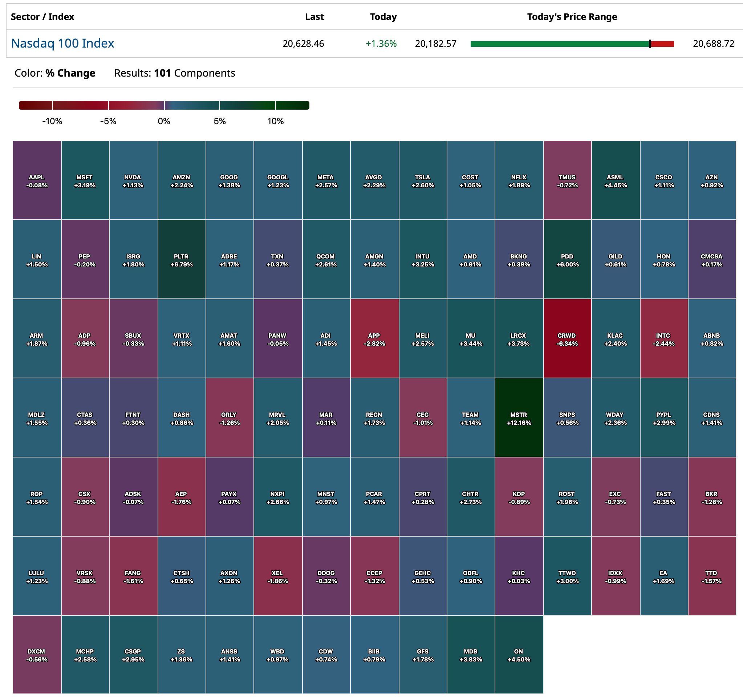743x700 pixels.
Task: Open the INTC -2.44% tile
Action: (663, 338)
